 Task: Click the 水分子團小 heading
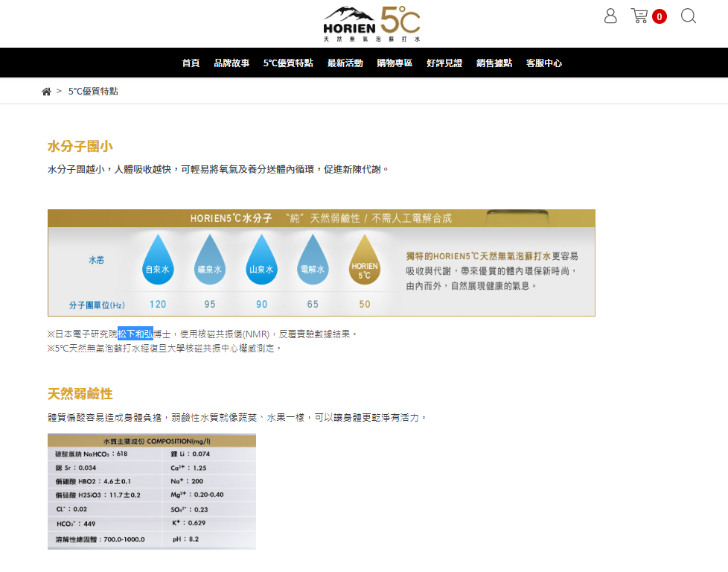tap(80, 147)
